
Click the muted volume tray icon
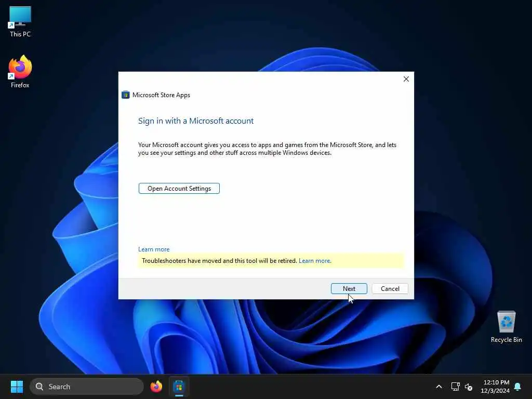(x=469, y=387)
